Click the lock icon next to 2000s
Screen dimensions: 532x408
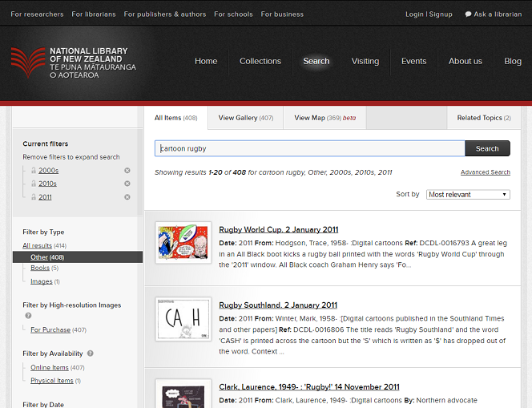coord(34,171)
